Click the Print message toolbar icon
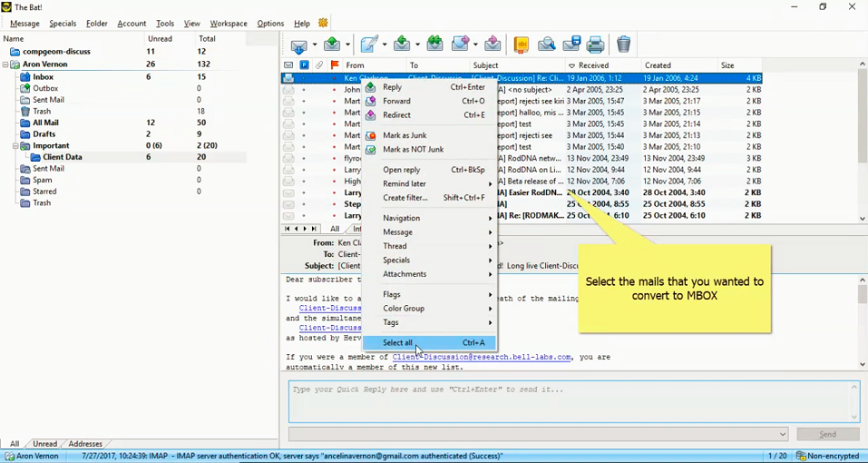Viewport: 868px width, 463px height. [595, 44]
